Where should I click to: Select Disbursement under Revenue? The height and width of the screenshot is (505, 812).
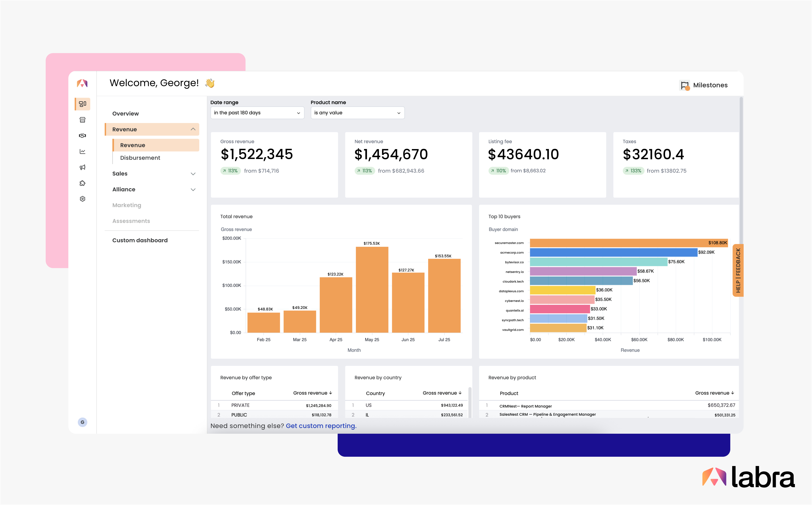pyautogui.click(x=140, y=158)
